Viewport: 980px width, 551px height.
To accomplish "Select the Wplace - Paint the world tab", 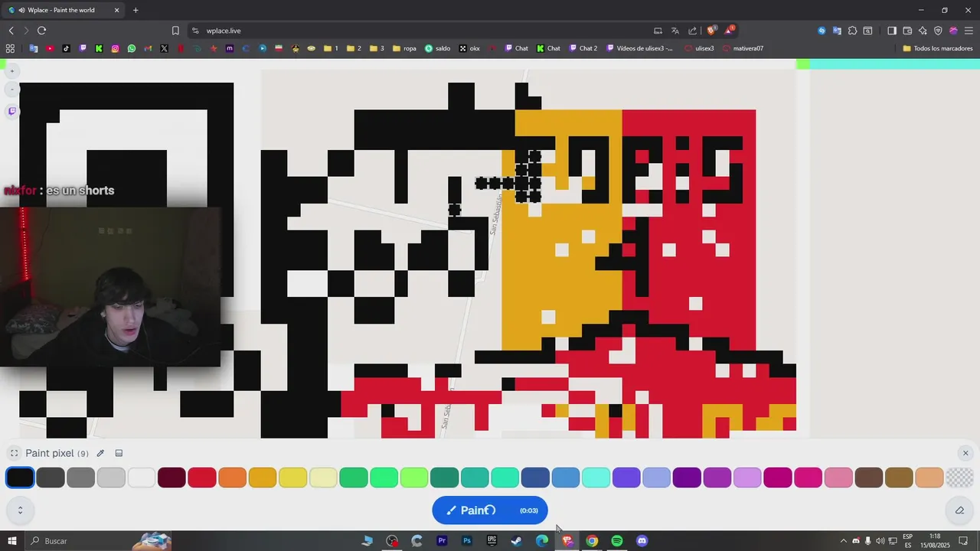I will pyautogui.click(x=64, y=10).
